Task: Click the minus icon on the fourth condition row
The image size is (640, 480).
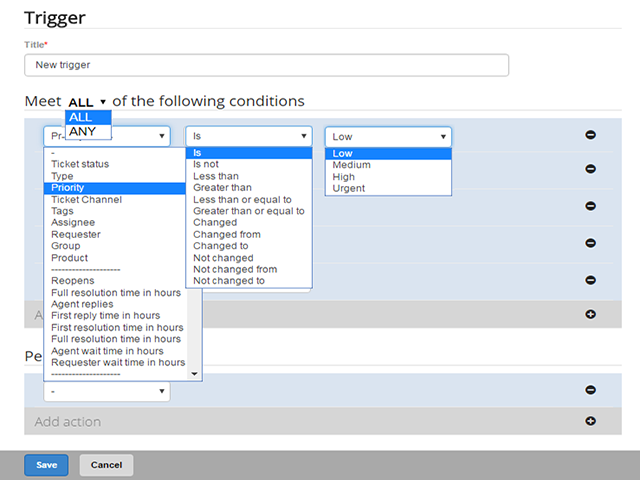Action: pyautogui.click(x=590, y=243)
